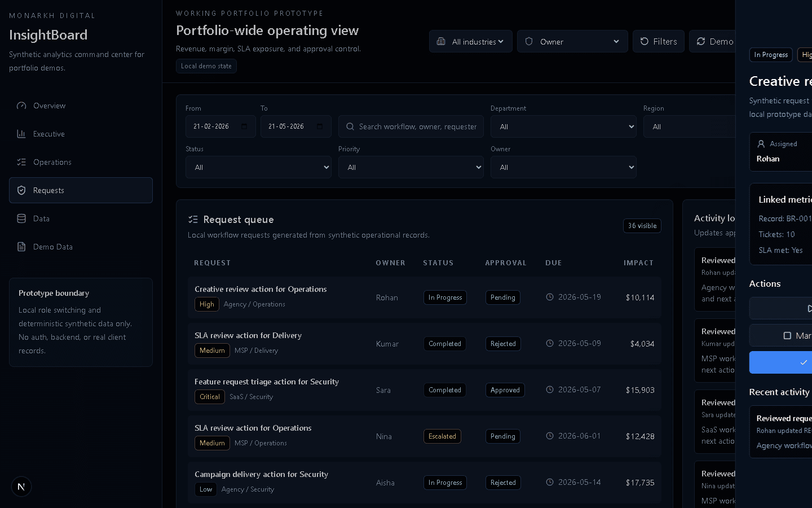Click the Filters button
The width and height of the screenshot is (812, 508).
(659, 41)
